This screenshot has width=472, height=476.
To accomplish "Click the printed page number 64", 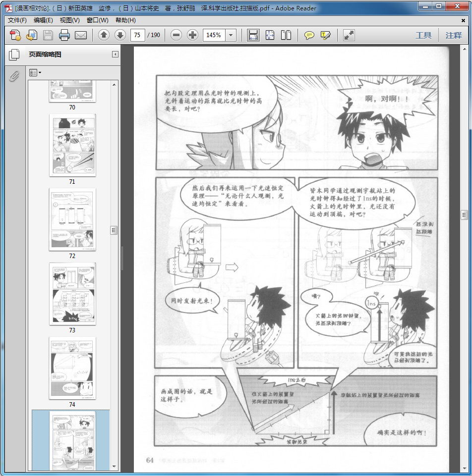I will [150, 460].
